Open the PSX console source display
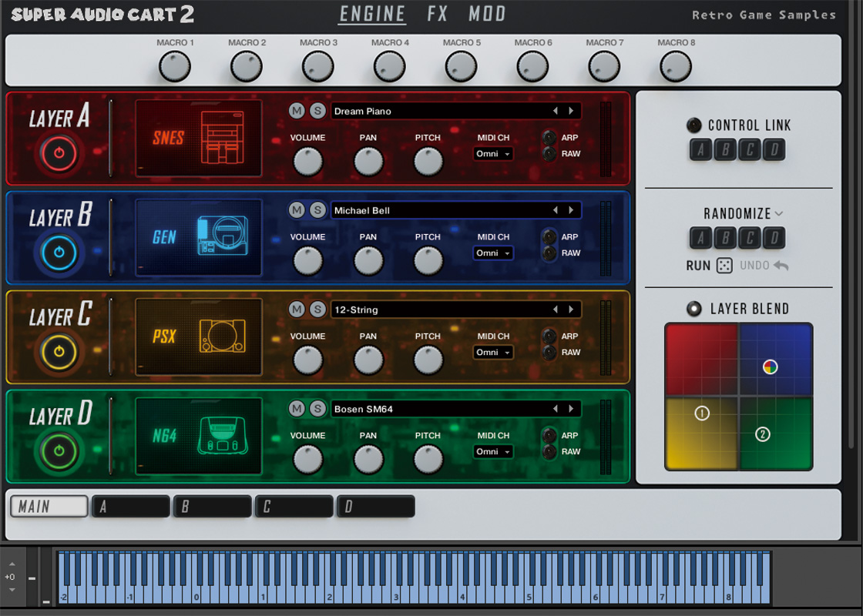This screenshot has width=863, height=616. click(199, 336)
